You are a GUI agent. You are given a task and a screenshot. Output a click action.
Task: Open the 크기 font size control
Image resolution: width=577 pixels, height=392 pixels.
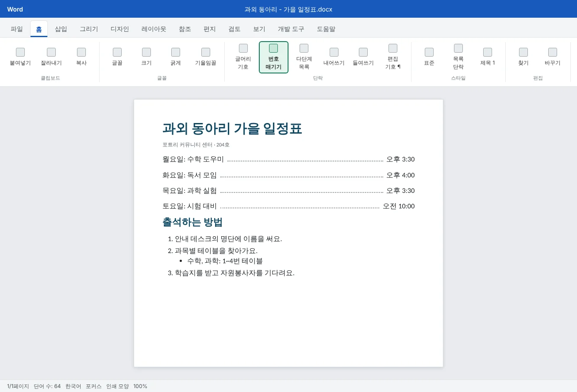[x=146, y=57]
